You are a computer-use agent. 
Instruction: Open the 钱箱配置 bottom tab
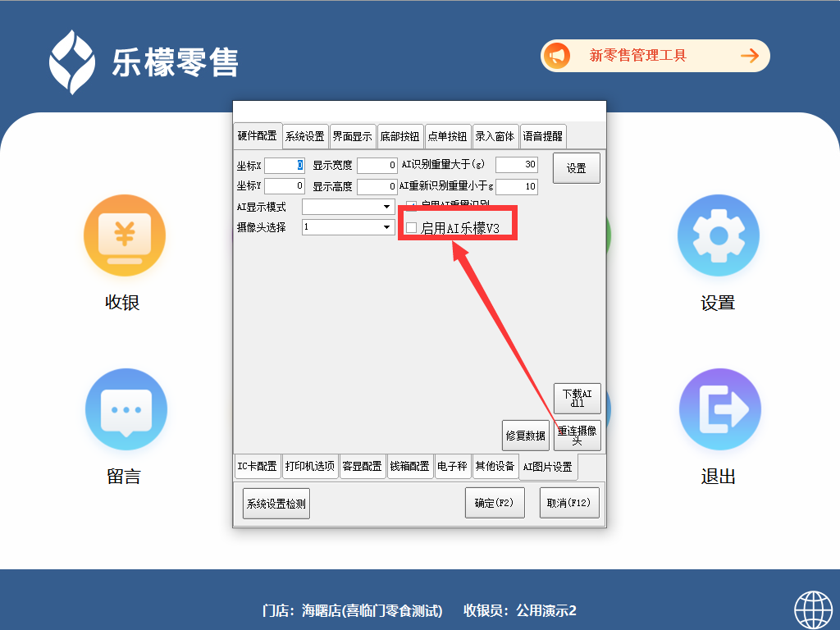tap(409, 466)
